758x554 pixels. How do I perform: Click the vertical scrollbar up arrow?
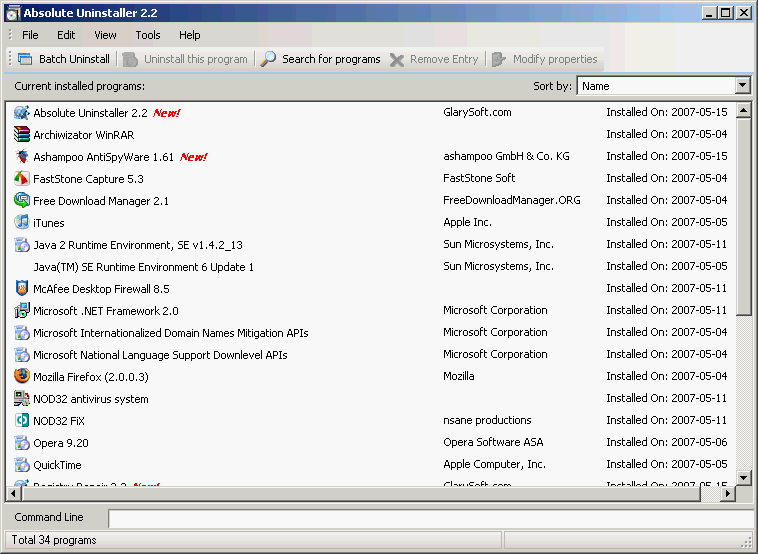743,111
